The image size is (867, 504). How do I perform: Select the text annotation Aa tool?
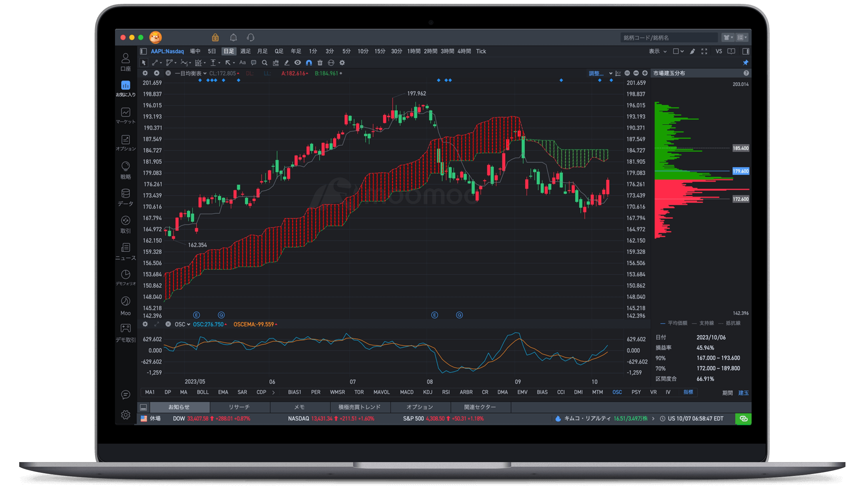coord(242,63)
